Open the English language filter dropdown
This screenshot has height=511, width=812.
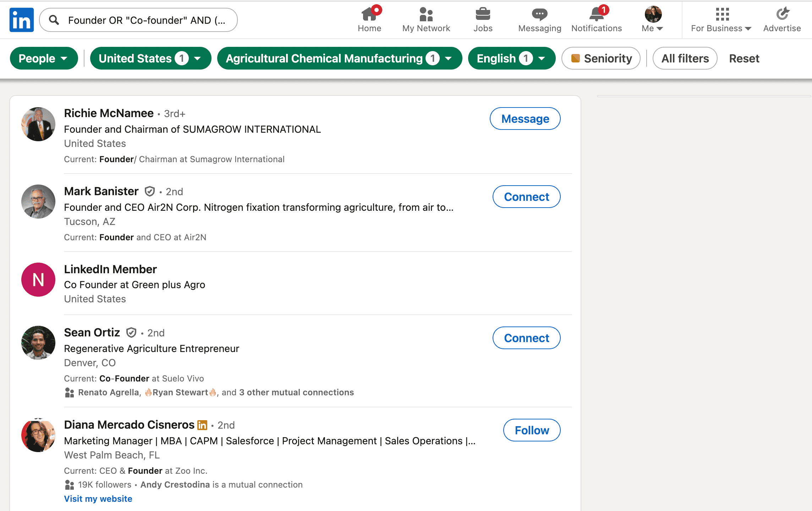coord(511,58)
